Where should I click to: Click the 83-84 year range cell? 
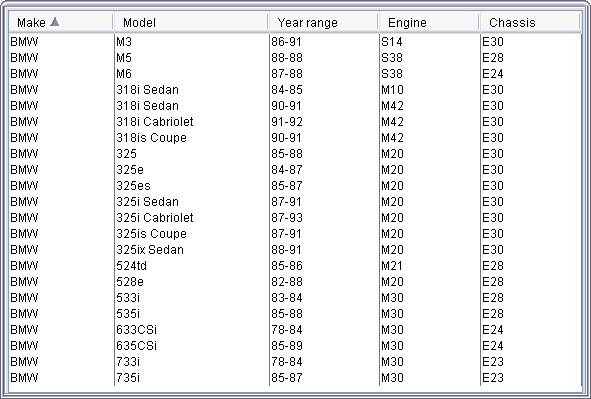point(325,298)
